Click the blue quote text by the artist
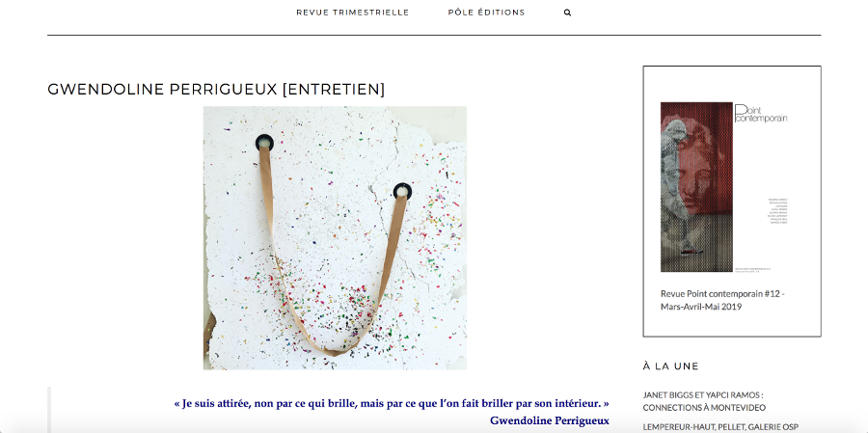The image size is (868, 433). [392, 403]
